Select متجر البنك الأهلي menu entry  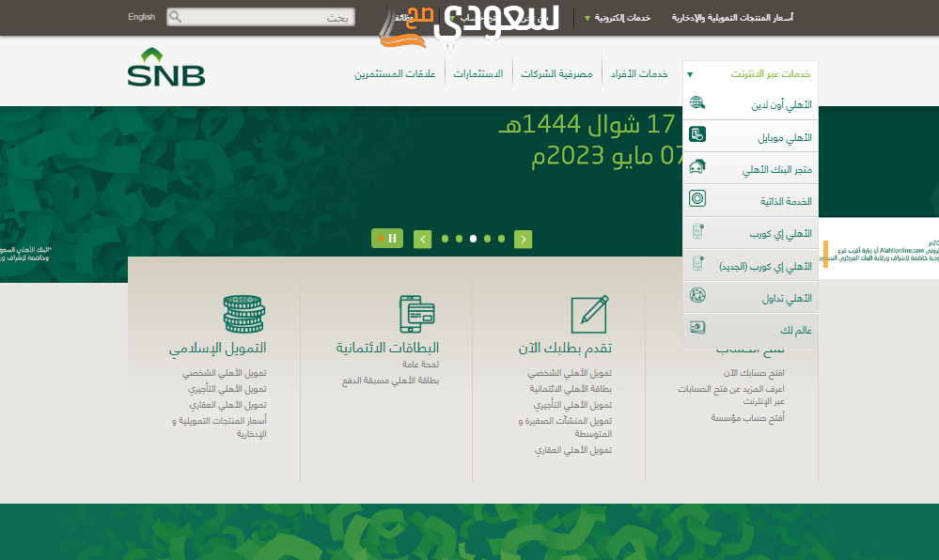click(750, 168)
